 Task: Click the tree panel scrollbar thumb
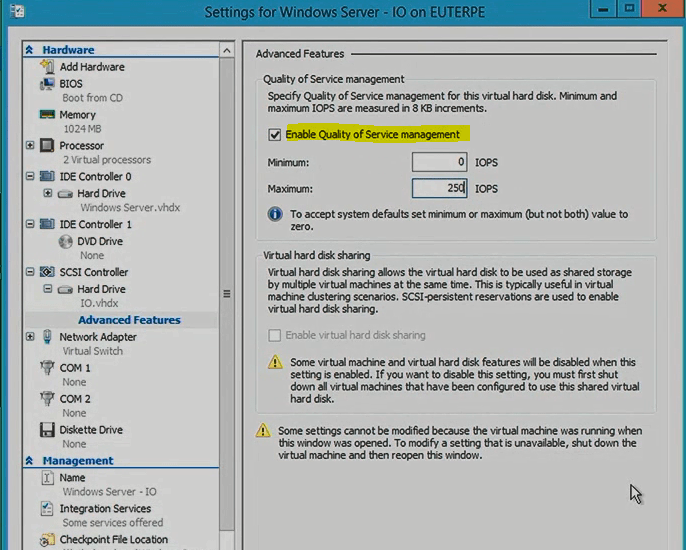(x=227, y=294)
